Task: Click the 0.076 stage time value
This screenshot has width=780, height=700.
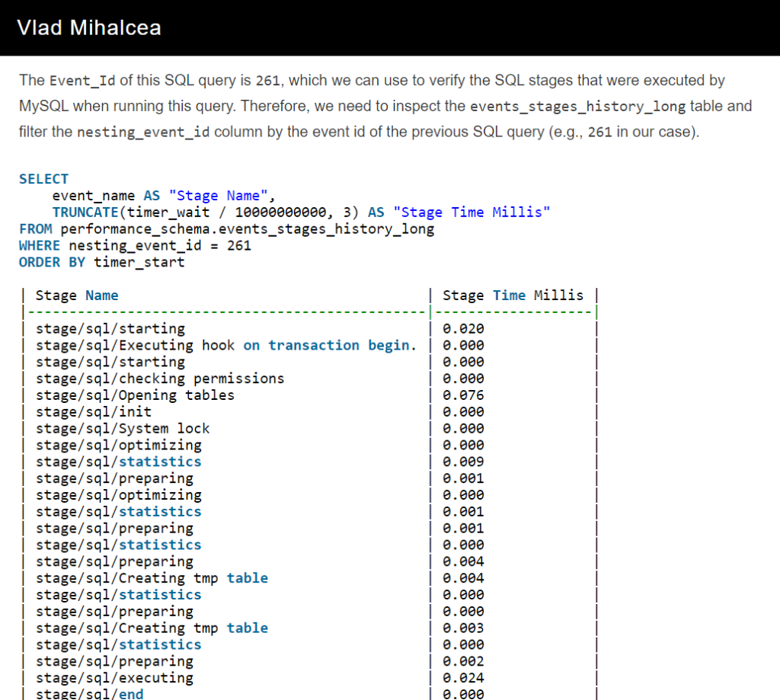Action: (463, 395)
